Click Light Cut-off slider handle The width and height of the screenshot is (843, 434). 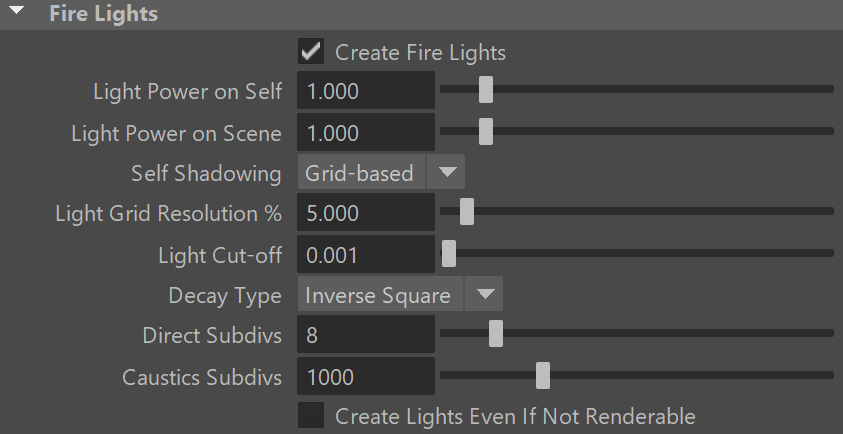click(x=449, y=253)
